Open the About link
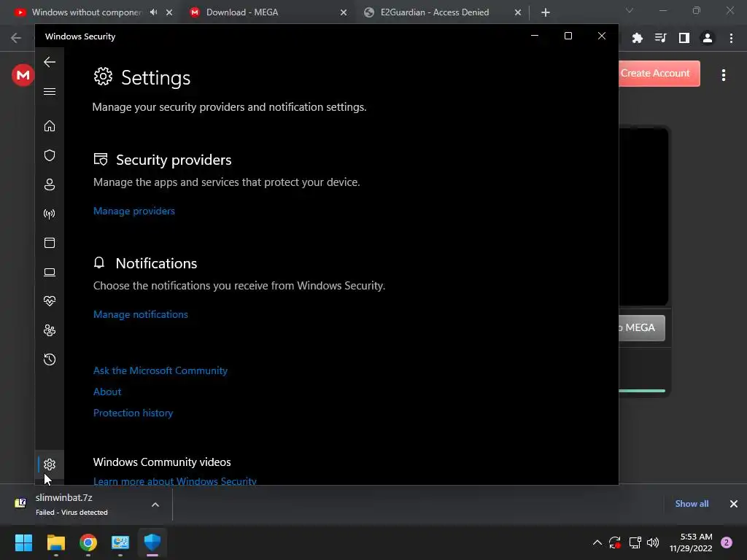 107,392
